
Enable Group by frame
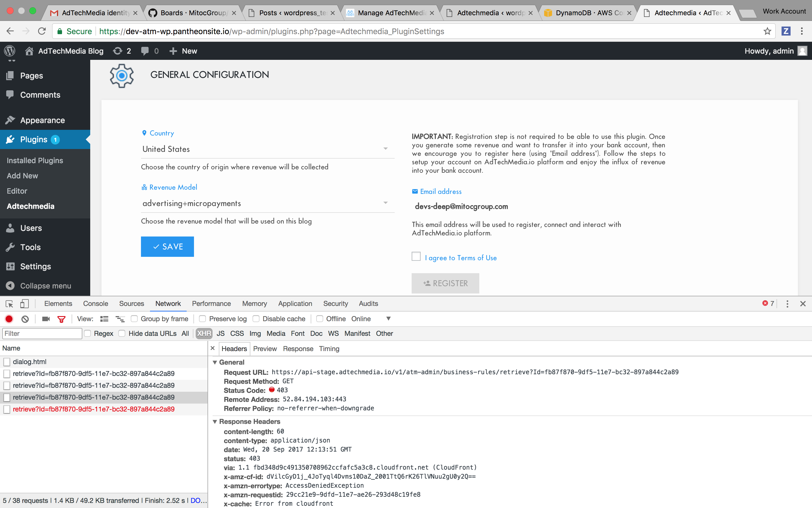134,319
